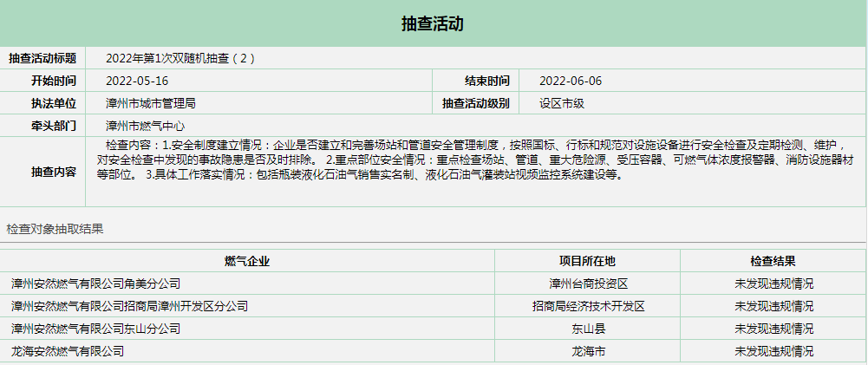Click the end date 2022-06-06
This screenshot has width=868, height=365.
pos(571,81)
